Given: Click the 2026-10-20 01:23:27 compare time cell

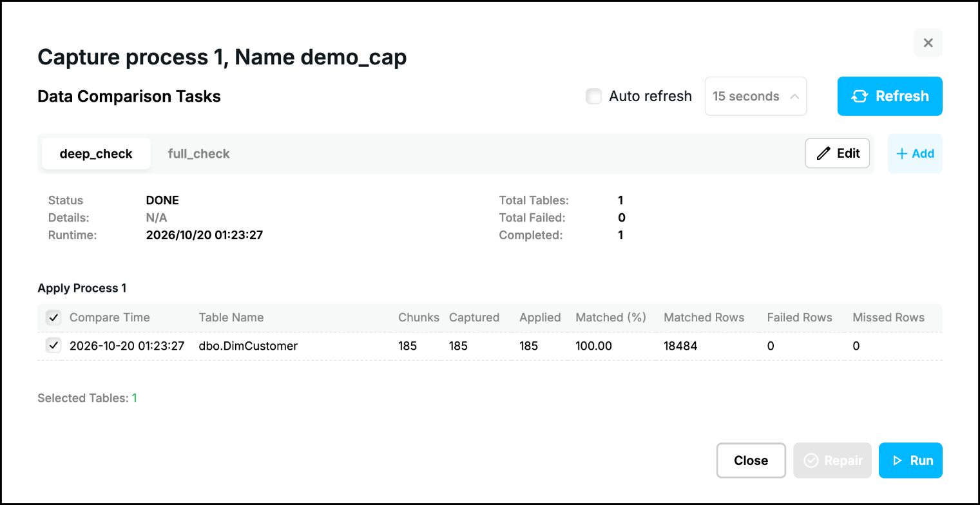Looking at the screenshot, I should pos(127,346).
